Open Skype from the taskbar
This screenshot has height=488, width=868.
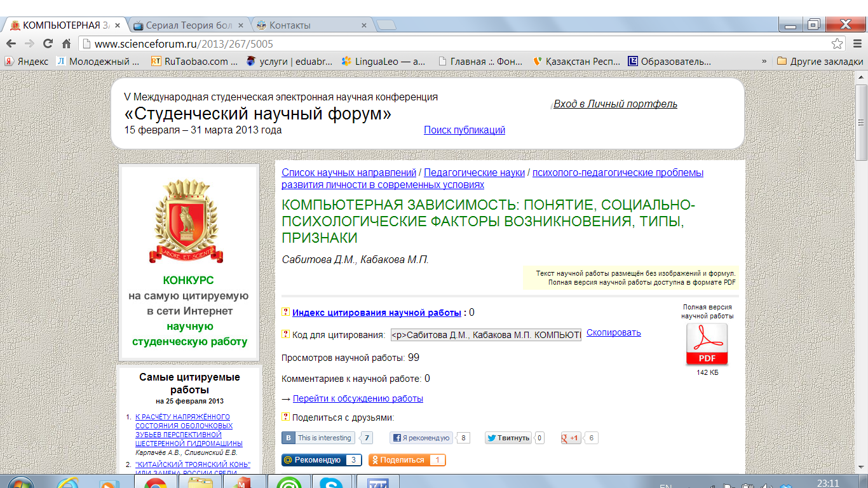[331, 484]
